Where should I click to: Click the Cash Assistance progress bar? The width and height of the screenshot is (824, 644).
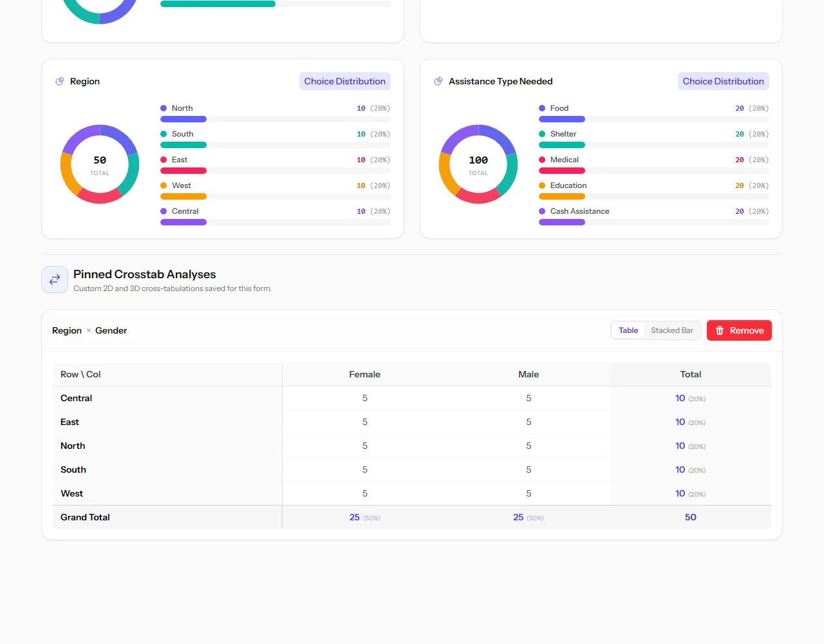[654, 222]
